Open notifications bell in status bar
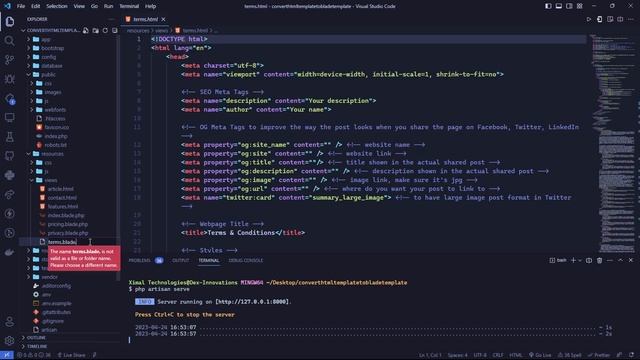 point(631,355)
